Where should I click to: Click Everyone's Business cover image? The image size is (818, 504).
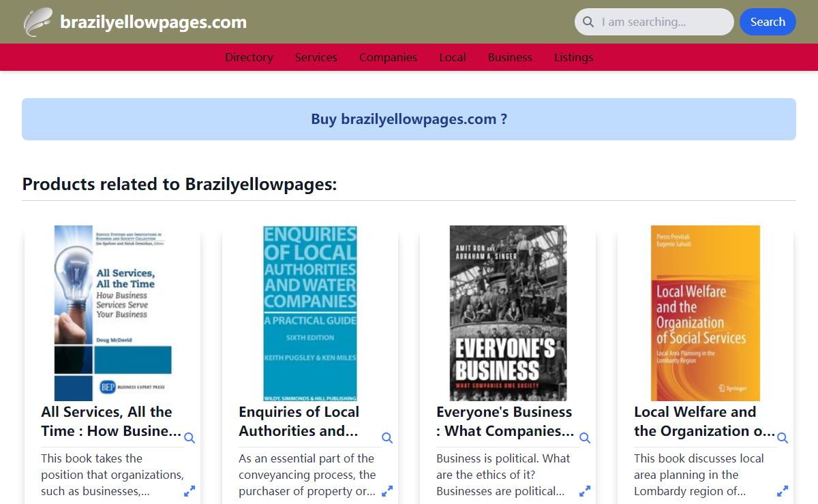pos(508,313)
